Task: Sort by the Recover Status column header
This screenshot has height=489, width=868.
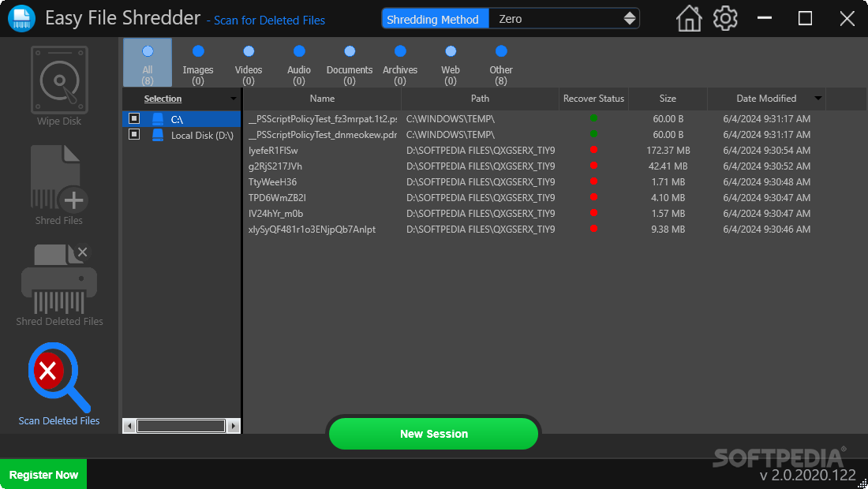Action: (x=593, y=99)
